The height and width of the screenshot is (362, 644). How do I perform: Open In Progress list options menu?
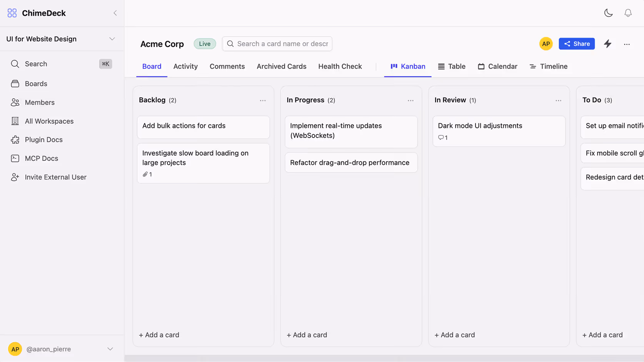410,100
